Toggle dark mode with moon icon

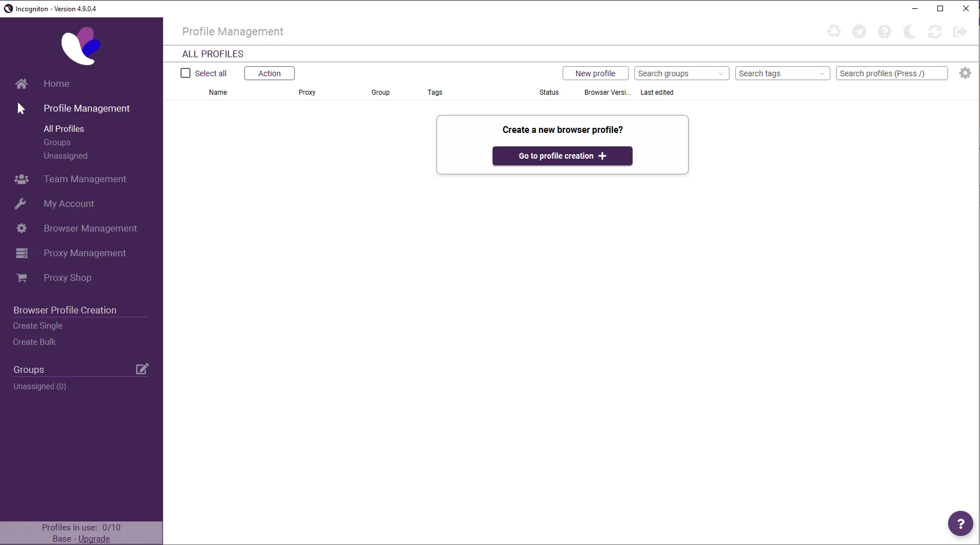tap(909, 31)
